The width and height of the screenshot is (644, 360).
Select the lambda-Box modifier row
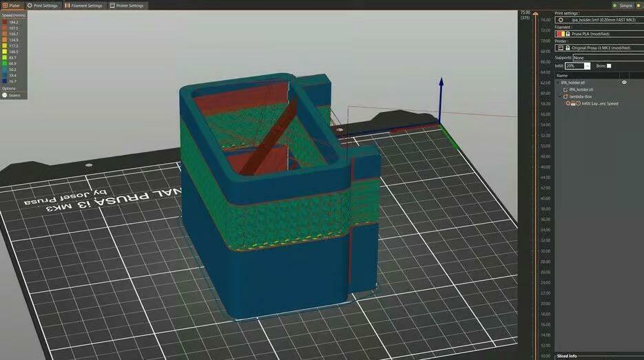click(599, 96)
